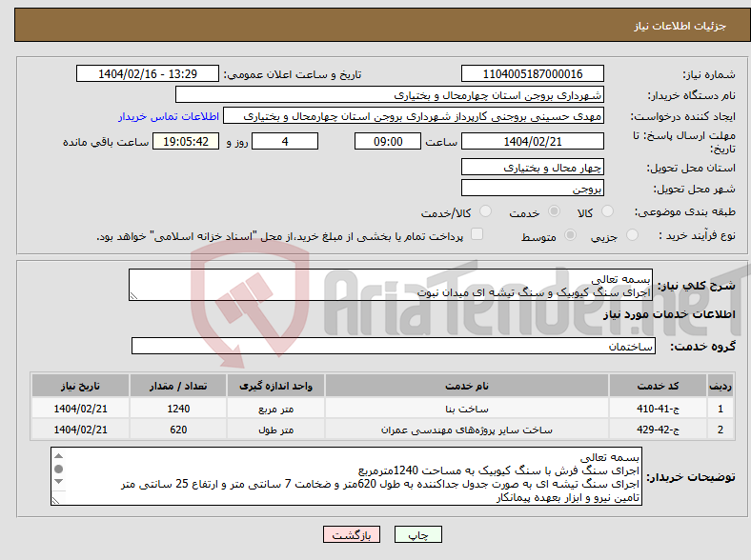Select the خدمت radio button

pyautogui.click(x=554, y=211)
